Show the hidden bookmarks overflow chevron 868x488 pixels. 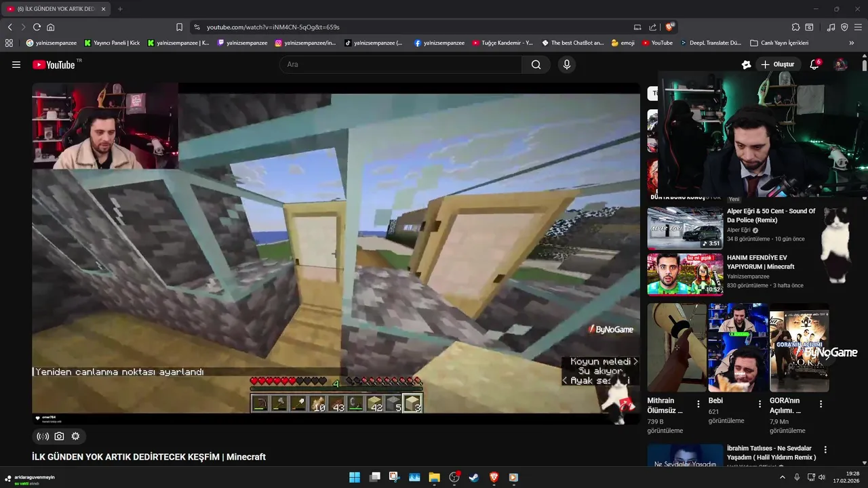852,43
